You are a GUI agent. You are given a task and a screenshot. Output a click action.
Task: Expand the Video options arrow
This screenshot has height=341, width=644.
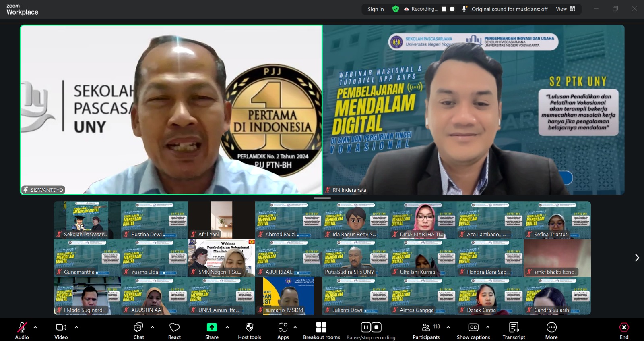click(x=76, y=327)
